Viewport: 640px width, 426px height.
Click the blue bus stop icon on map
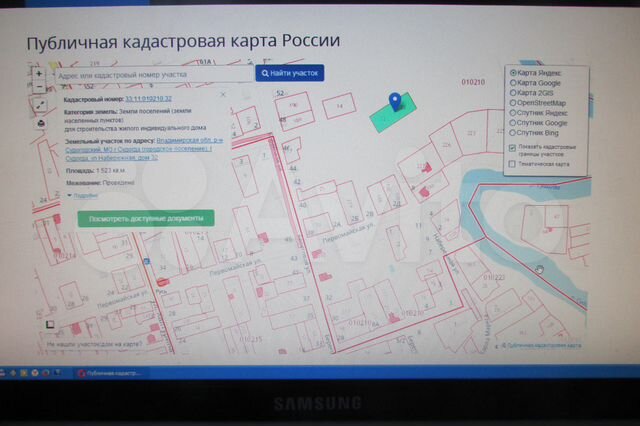(x=147, y=261)
